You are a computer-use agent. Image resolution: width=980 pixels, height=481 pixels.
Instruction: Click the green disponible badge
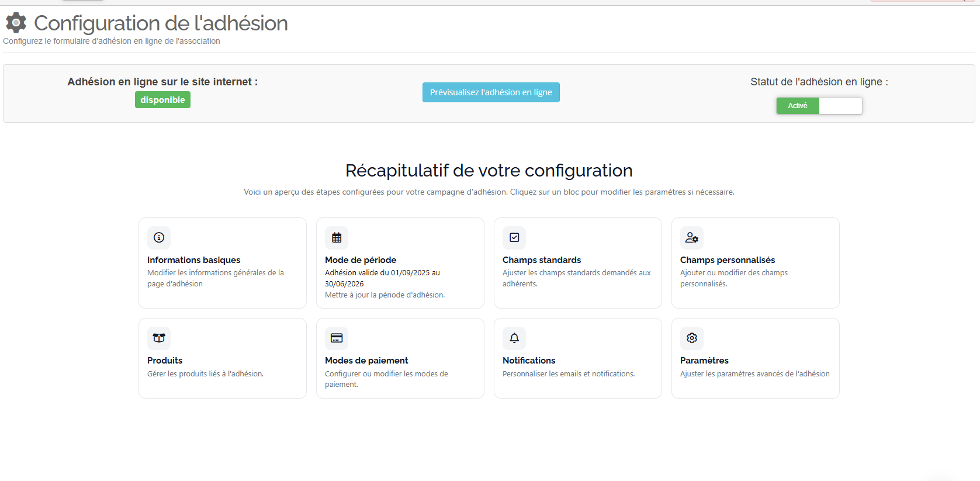pos(162,100)
